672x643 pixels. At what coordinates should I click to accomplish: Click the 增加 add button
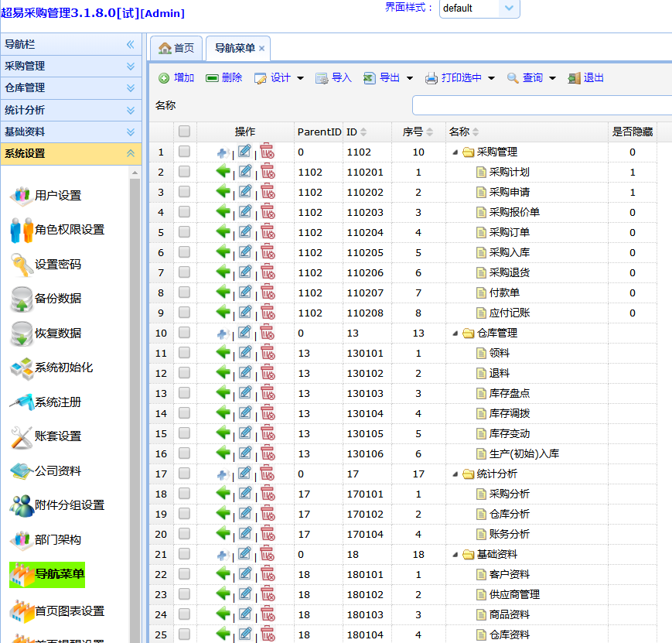click(x=176, y=78)
